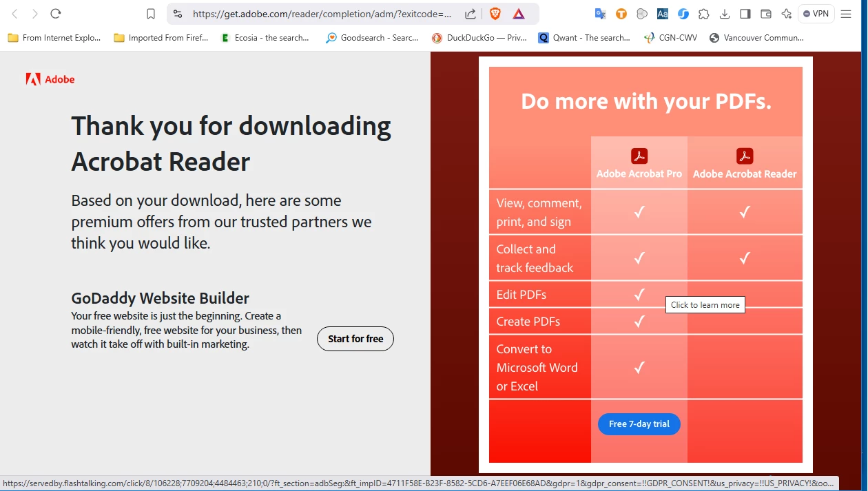Open Brave Rewards triangle icon
This screenshot has width=868, height=491.
519,14
